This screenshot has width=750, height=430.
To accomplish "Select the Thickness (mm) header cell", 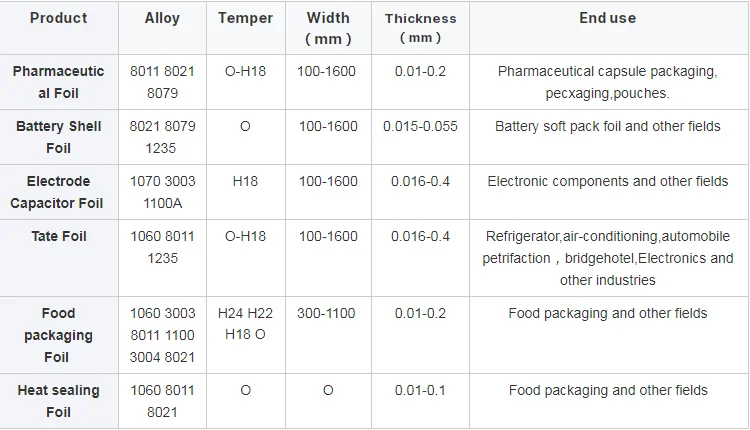I will [420, 28].
